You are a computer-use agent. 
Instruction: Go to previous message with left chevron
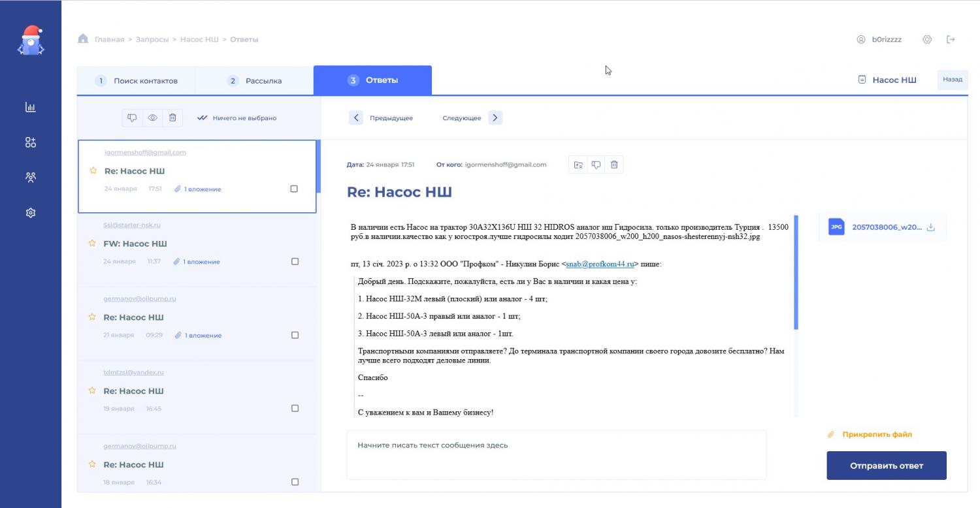(356, 118)
